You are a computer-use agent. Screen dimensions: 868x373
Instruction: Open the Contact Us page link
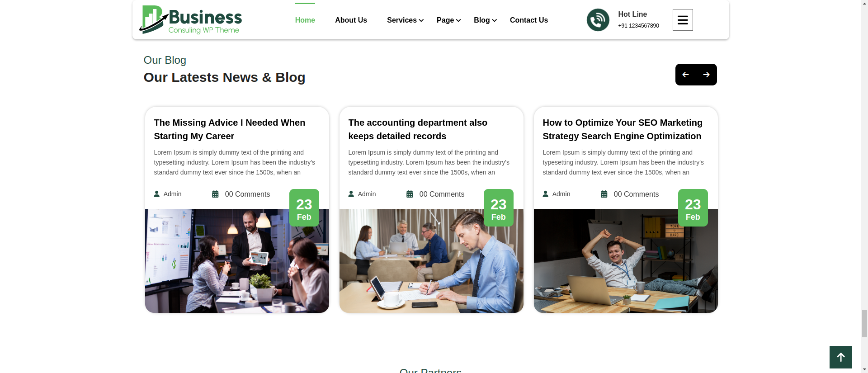coord(529,20)
